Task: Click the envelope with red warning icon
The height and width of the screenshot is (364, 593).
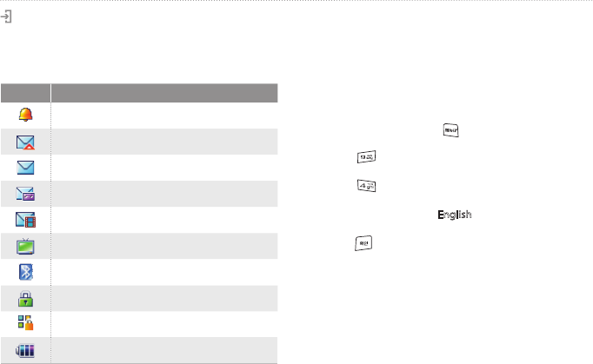Action: [x=26, y=142]
